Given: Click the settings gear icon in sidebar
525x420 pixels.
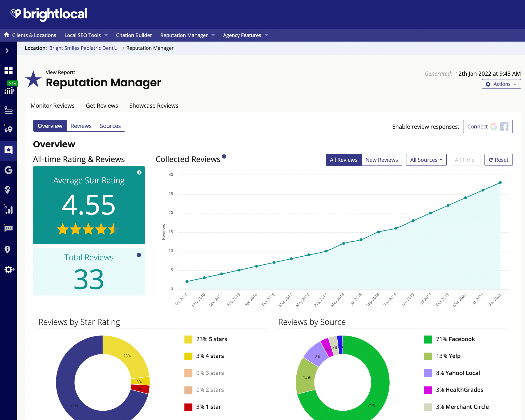Looking at the screenshot, I should point(9,269).
